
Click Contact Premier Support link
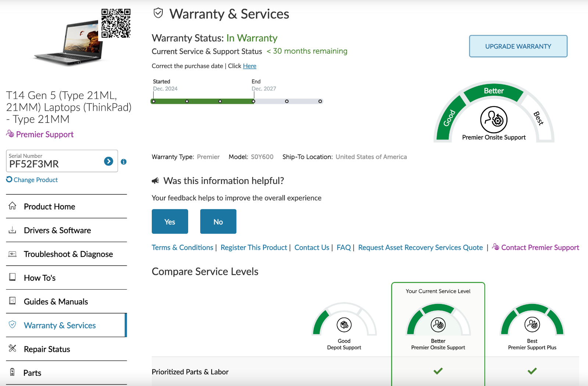click(x=540, y=247)
